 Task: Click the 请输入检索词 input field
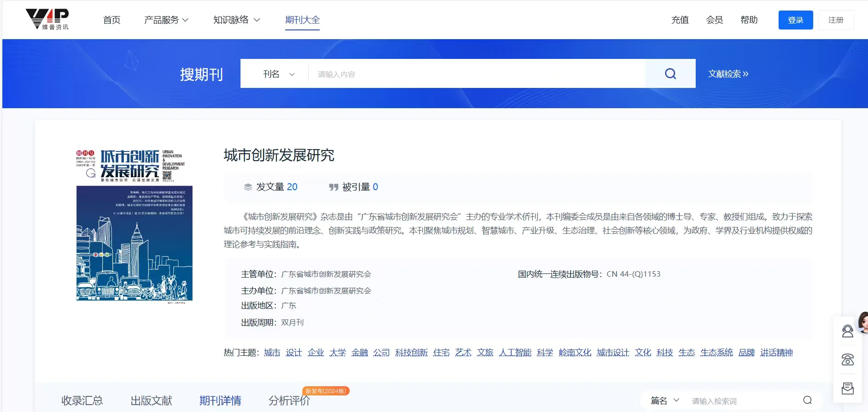click(x=744, y=401)
